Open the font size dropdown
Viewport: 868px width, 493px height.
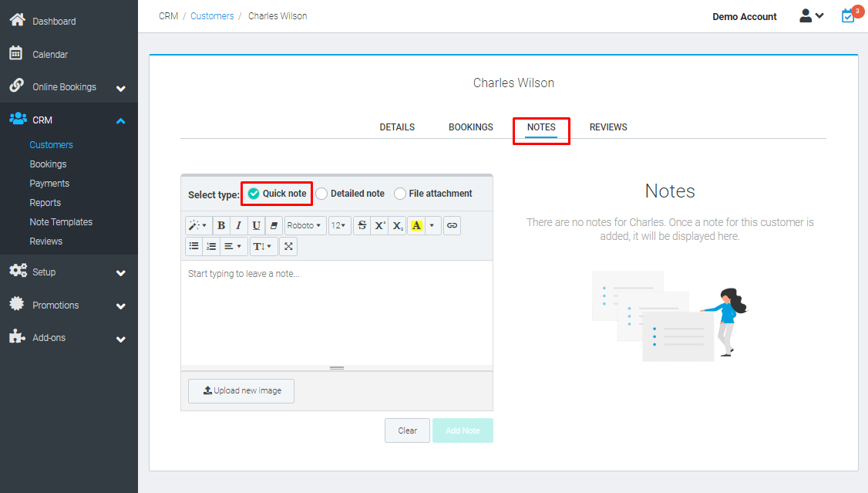click(x=339, y=225)
